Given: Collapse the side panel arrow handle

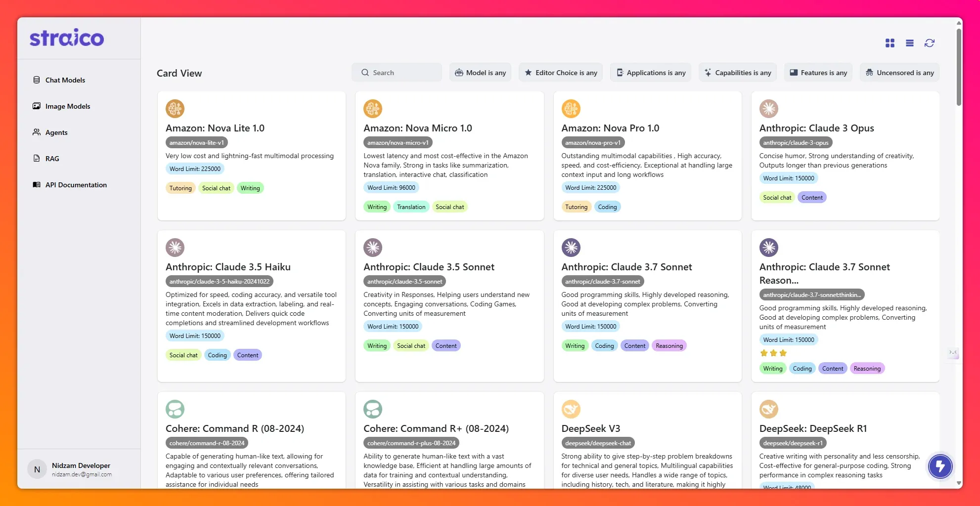Looking at the screenshot, I should click(953, 352).
